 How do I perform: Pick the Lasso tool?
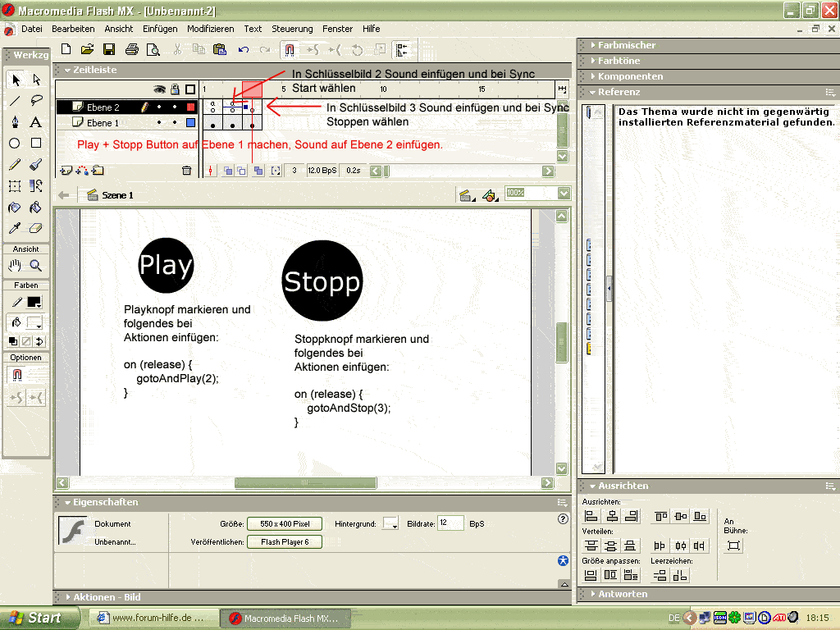36,101
